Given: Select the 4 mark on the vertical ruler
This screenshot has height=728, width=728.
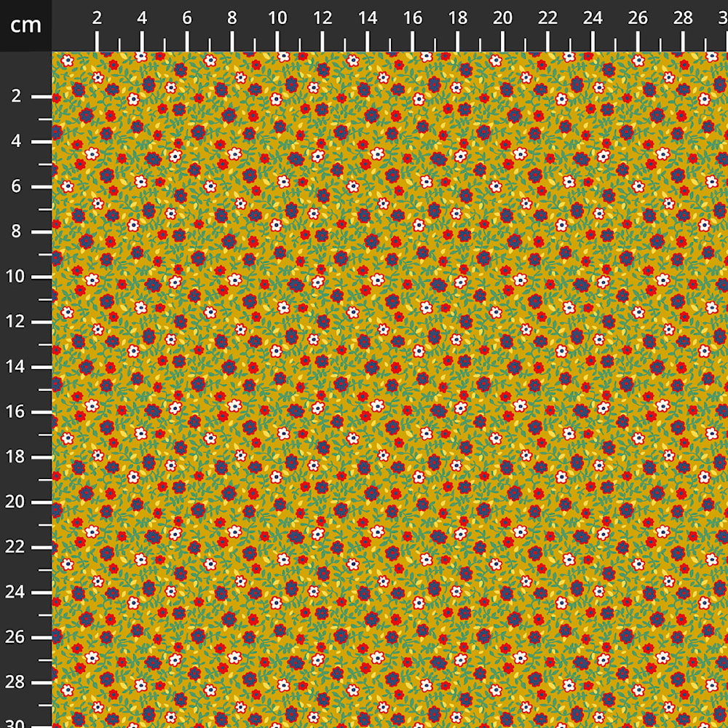Looking at the screenshot, I should pos(16,142).
